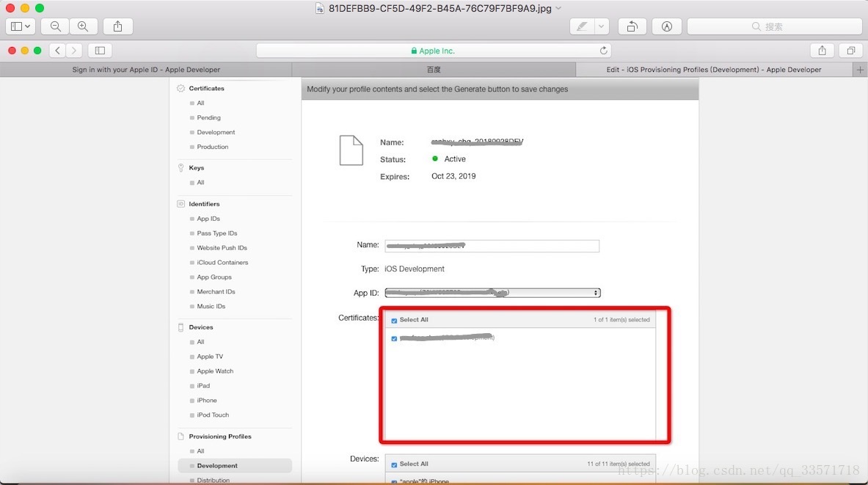This screenshot has width=868, height=485.
Task: Click the green lock icon in address bar
Action: tap(414, 51)
